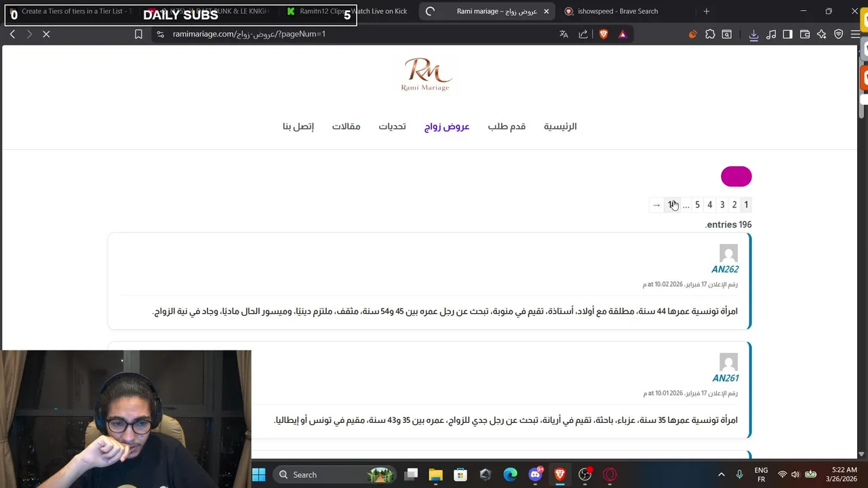
Task: Click the magenta pill button above pagination
Action: [736, 176]
